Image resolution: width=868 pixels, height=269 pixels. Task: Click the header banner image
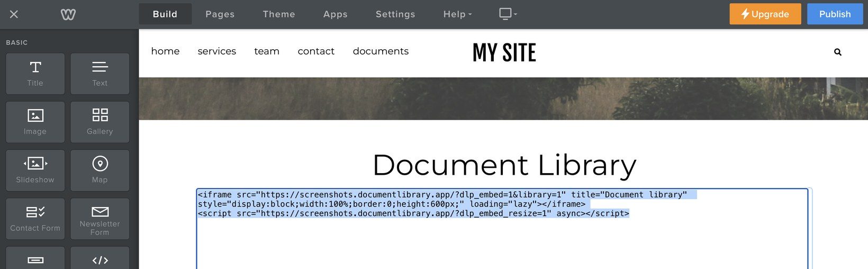503,98
